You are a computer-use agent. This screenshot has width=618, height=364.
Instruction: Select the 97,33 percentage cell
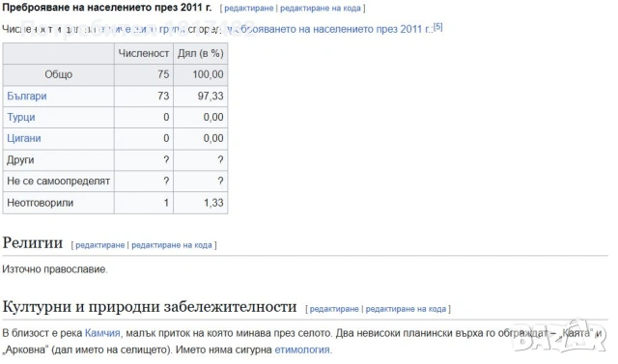tap(201, 97)
